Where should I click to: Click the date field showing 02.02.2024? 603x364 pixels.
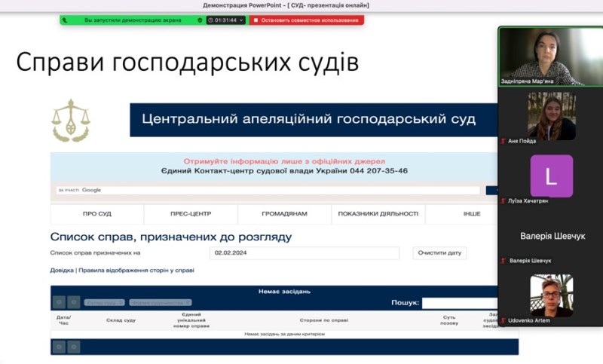(x=305, y=253)
